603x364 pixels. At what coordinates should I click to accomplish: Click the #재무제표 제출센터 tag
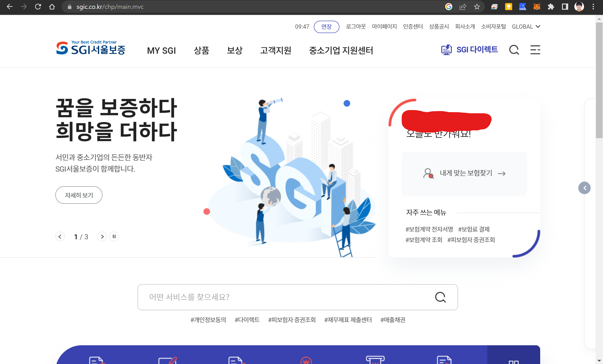point(348,320)
